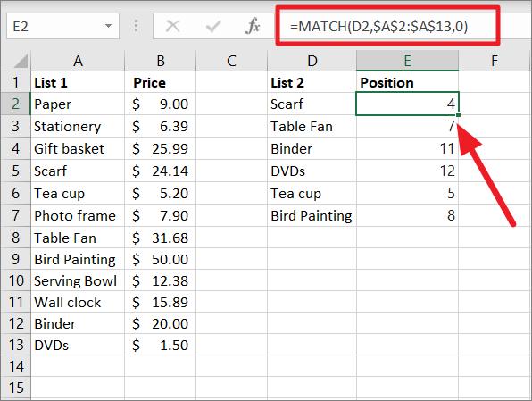Select column A header

coord(78,61)
